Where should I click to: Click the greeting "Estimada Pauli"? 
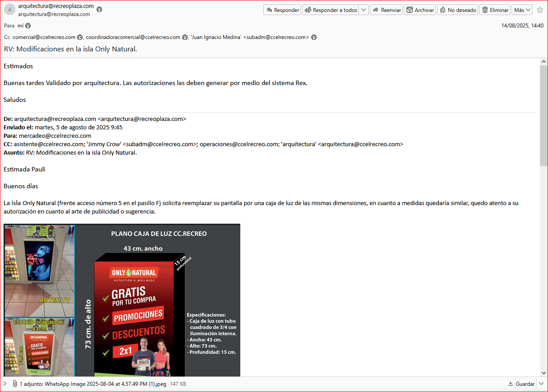pos(24,169)
